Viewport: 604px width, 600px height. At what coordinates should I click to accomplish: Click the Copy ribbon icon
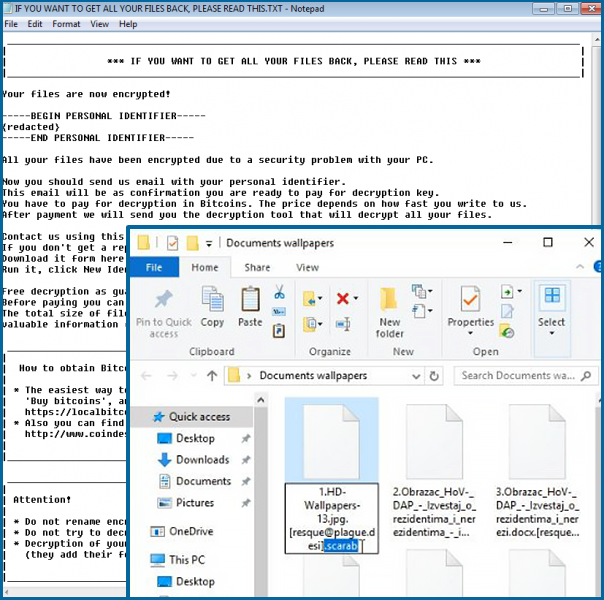pyautogui.click(x=212, y=299)
